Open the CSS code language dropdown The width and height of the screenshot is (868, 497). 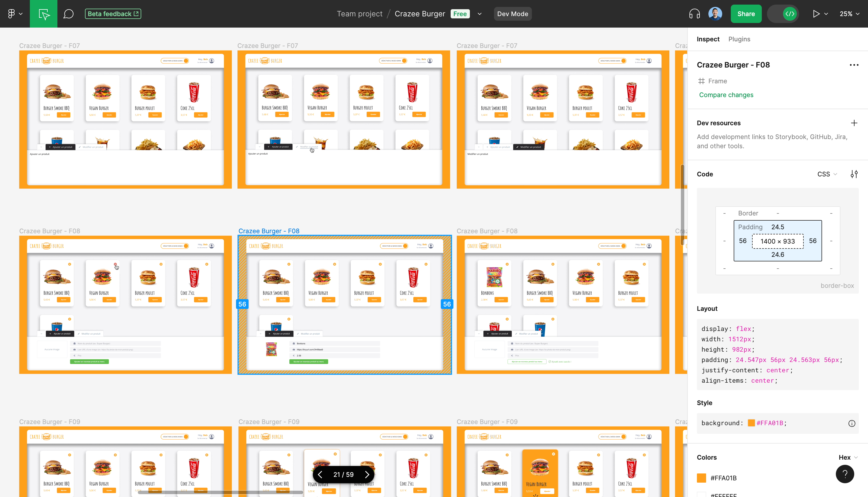(827, 174)
